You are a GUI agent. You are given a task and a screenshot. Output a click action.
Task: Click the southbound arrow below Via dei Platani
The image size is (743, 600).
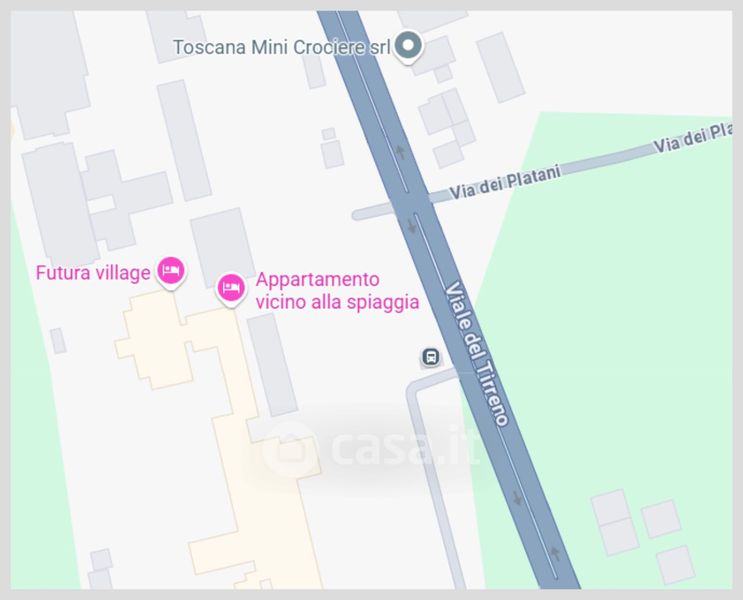(412, 227)
